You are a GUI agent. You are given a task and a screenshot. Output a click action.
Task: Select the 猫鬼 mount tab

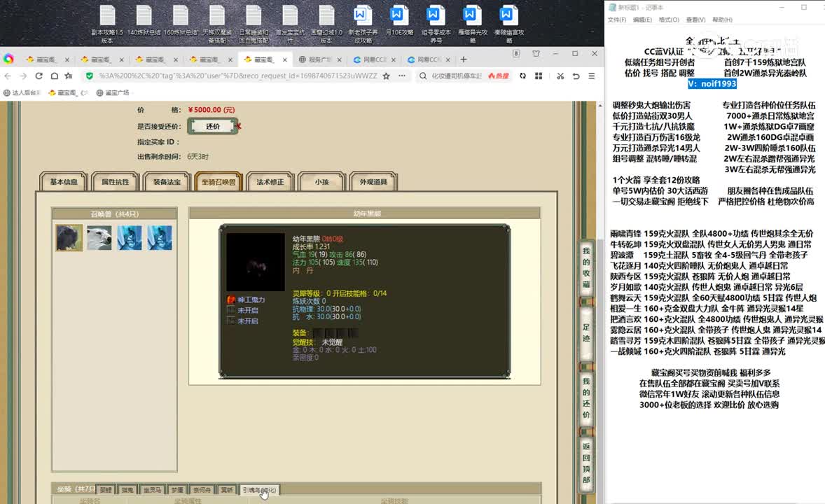[127, 490]
